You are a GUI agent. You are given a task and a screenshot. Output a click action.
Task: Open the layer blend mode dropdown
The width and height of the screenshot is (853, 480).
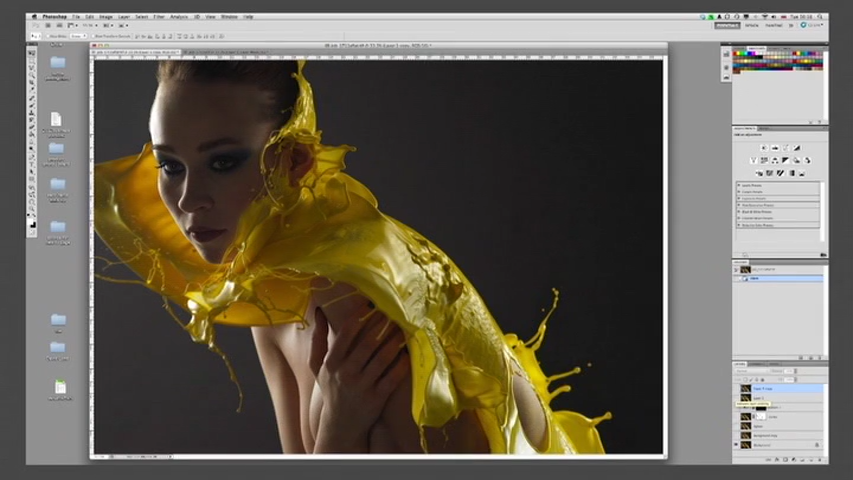tap(751, 371)
